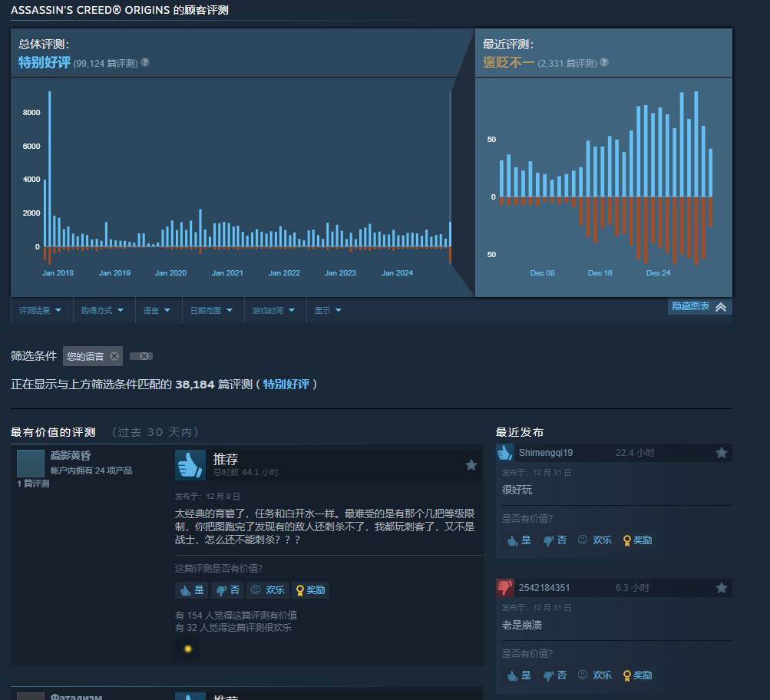
Task: Click the 否 thumbs-down on 疏影黄昏's review
Action: point(227,590)
